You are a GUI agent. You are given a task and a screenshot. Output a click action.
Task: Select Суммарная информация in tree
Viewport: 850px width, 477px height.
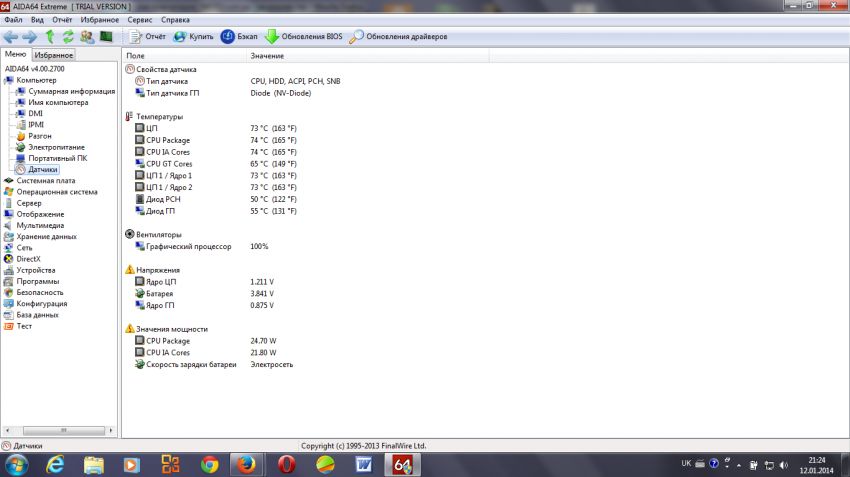pos(72,91)
